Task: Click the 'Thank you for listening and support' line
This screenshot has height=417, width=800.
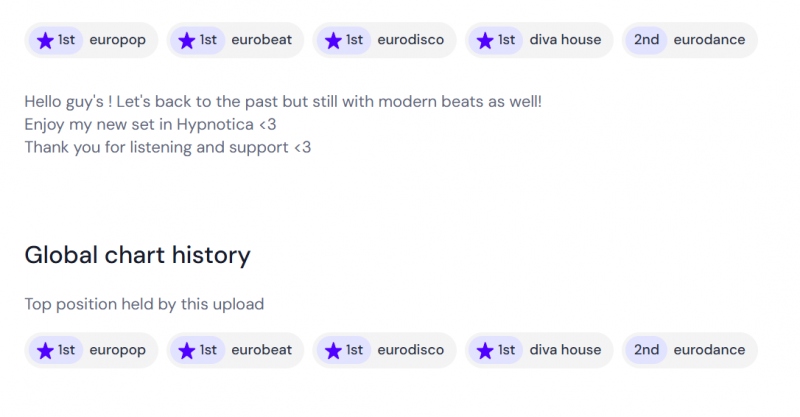Action: point(167,147)
